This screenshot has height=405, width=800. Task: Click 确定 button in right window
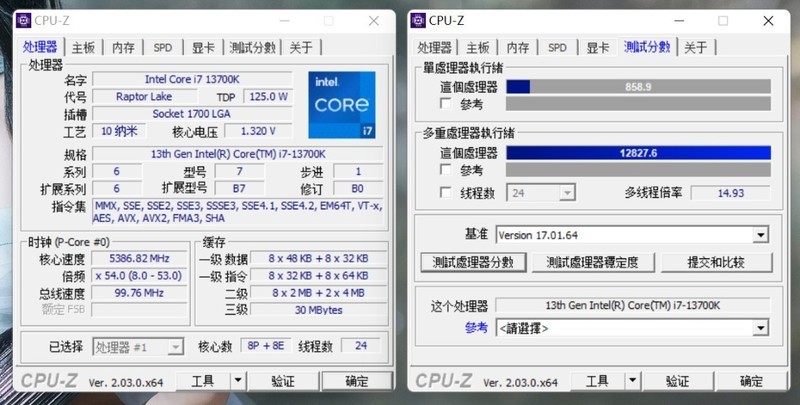(751, 381)
